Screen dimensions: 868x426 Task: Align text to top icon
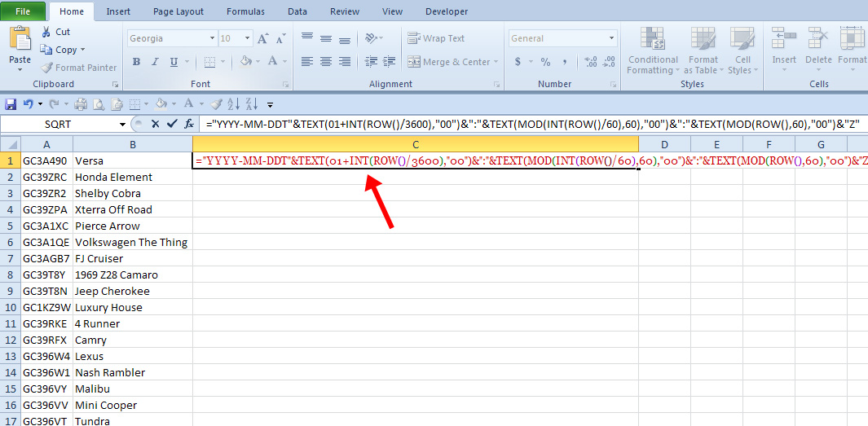coord(307,38)
